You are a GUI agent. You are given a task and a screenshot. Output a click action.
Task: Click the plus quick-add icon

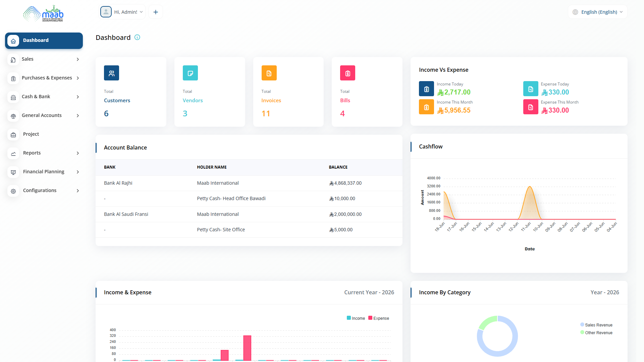(x=156, y=12)
